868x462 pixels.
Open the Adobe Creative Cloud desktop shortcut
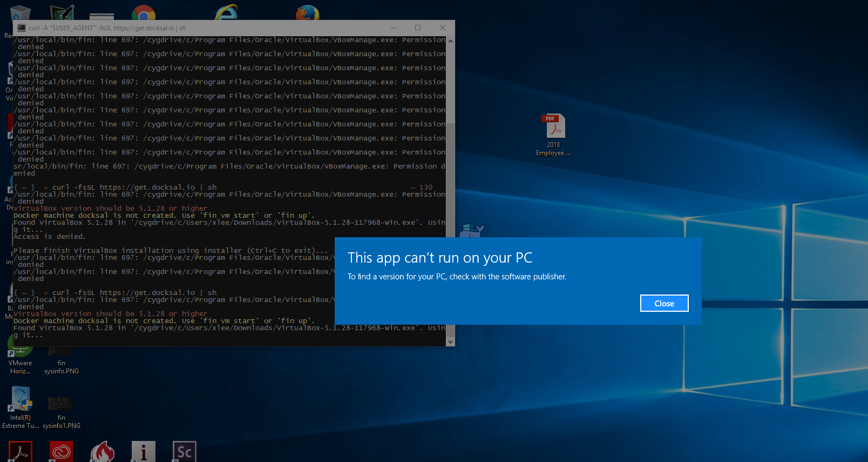(x=62, y=452)
